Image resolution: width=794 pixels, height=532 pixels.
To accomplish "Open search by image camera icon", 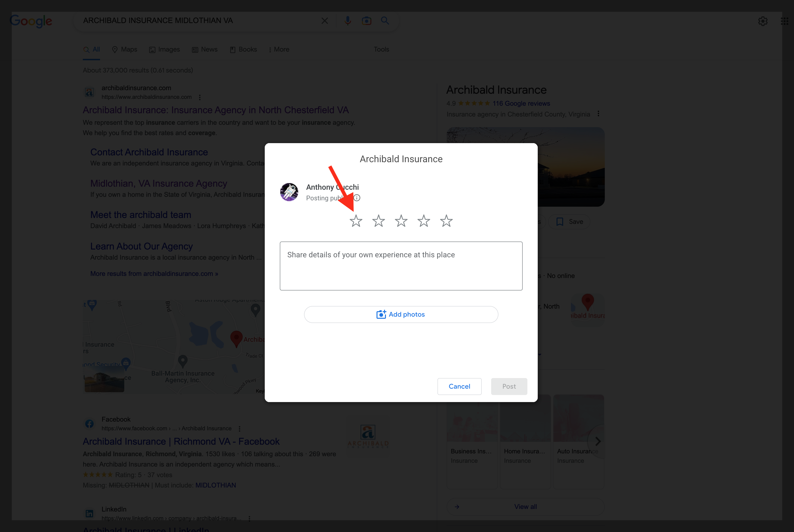I will [367, 21].
